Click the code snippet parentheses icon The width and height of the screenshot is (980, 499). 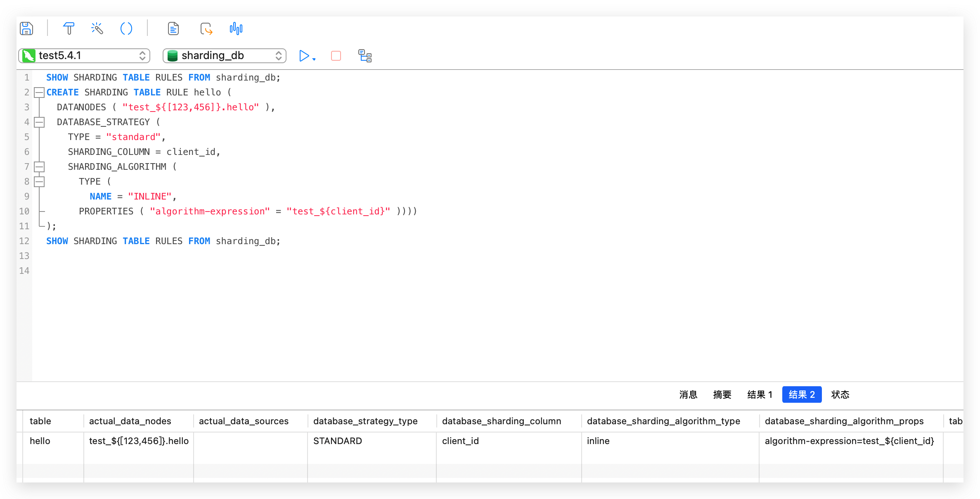[x=126, y=28]
